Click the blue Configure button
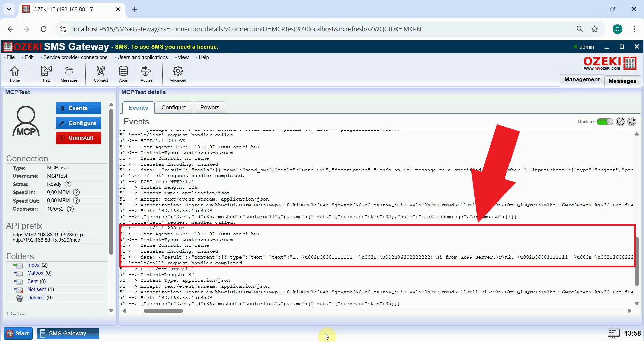The width and height of the screenshot is (644, 342). (78, 123)
